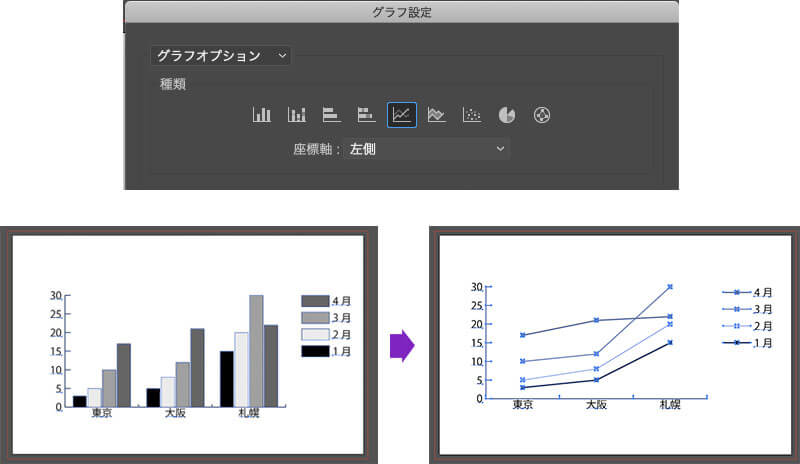Select the stacked column graph type icon

coord(296,115)
